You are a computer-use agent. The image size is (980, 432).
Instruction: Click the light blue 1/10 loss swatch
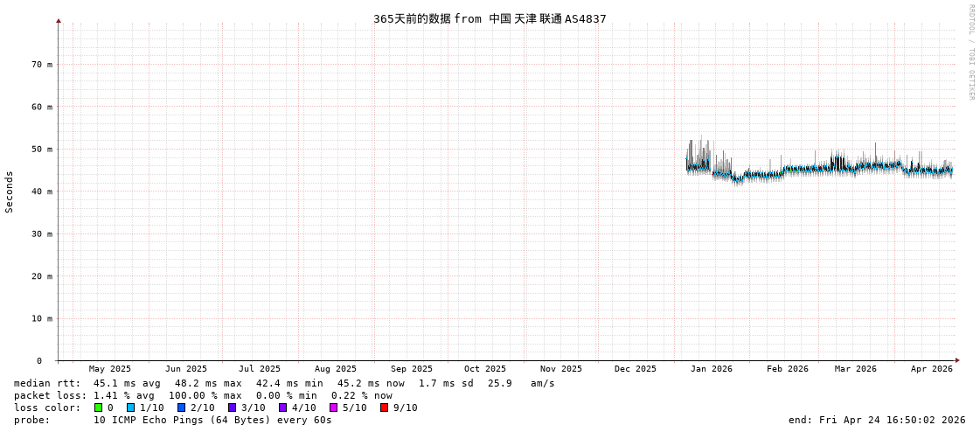[131, 408]
